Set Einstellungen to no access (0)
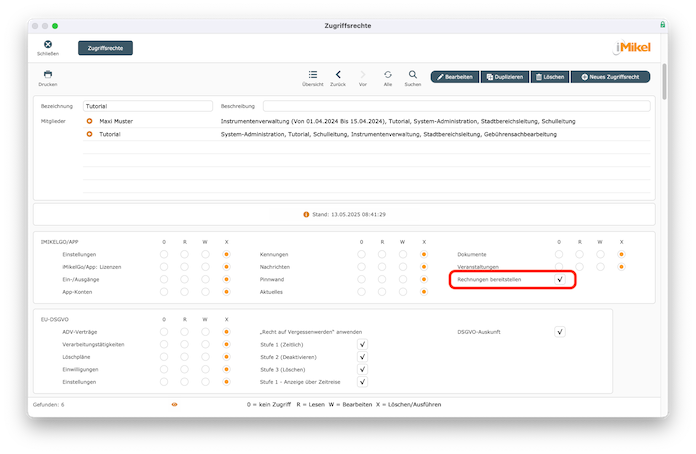 (x=164, y=255)
